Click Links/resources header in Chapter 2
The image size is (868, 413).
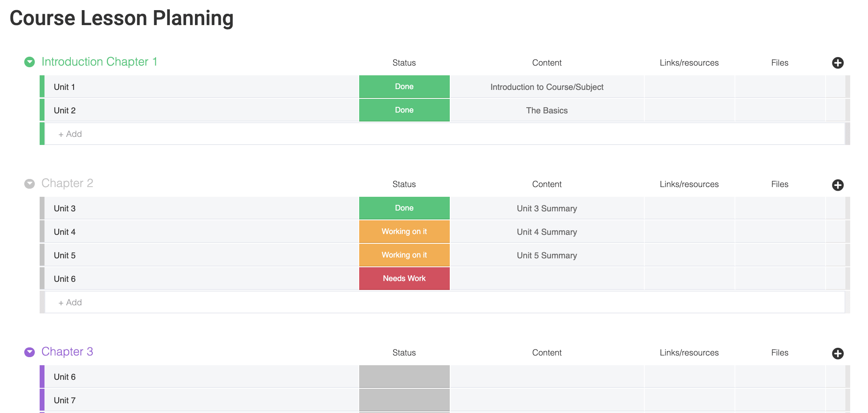click(x=689, y=184)
